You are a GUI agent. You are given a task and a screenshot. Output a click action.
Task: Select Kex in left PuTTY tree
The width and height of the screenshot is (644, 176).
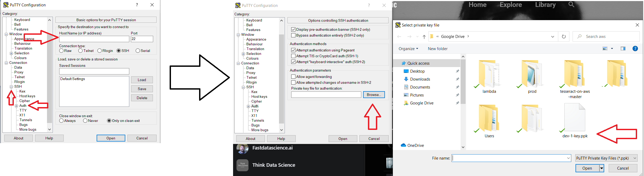pos(22,91)
